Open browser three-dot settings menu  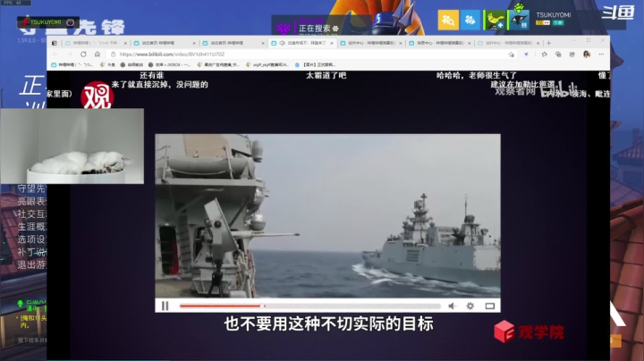(x=601, y=55)
